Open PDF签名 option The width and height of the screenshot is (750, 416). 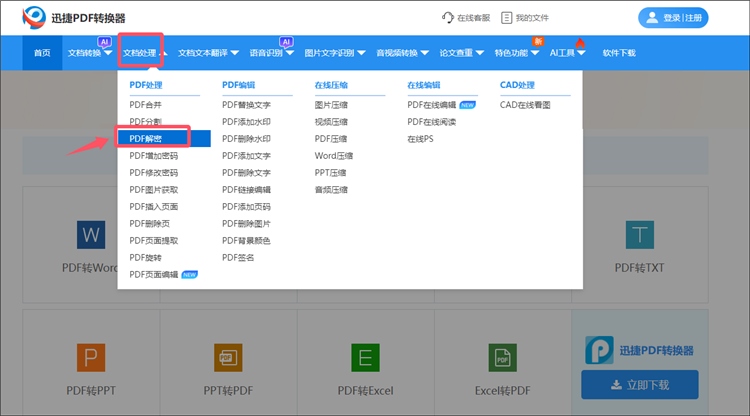(238, 258)
